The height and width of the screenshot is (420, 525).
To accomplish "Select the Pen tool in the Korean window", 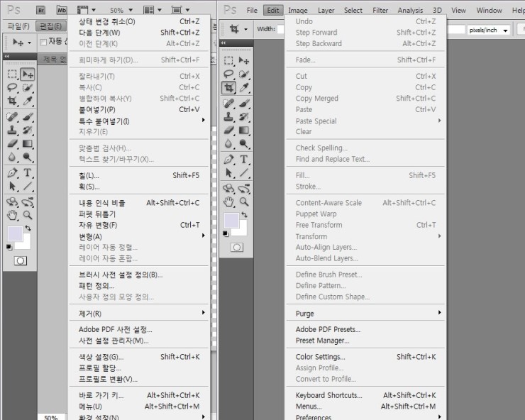I will pos(12,173).
